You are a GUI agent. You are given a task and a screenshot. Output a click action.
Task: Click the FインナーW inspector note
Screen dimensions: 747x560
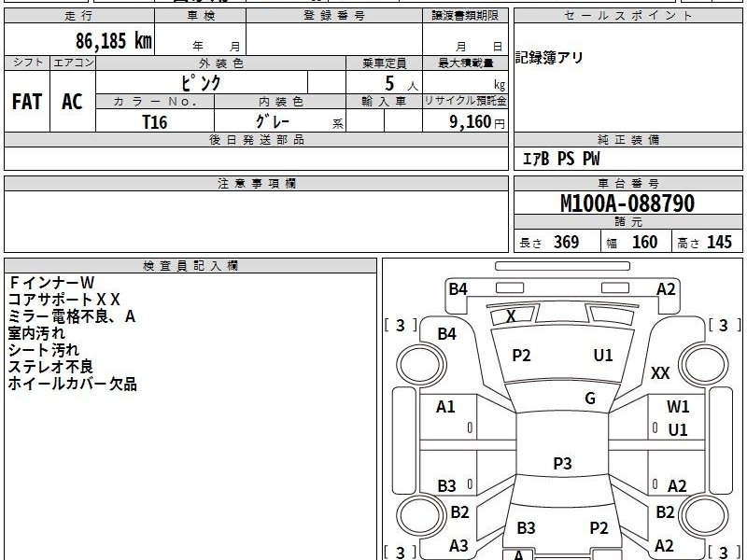click(51, 283)
